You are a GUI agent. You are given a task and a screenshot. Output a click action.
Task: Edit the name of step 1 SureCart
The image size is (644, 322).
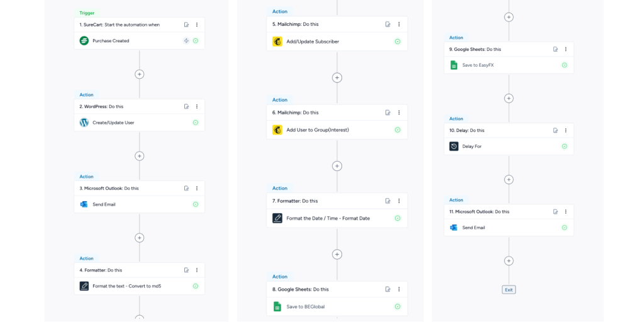click(x=186, y=25)
